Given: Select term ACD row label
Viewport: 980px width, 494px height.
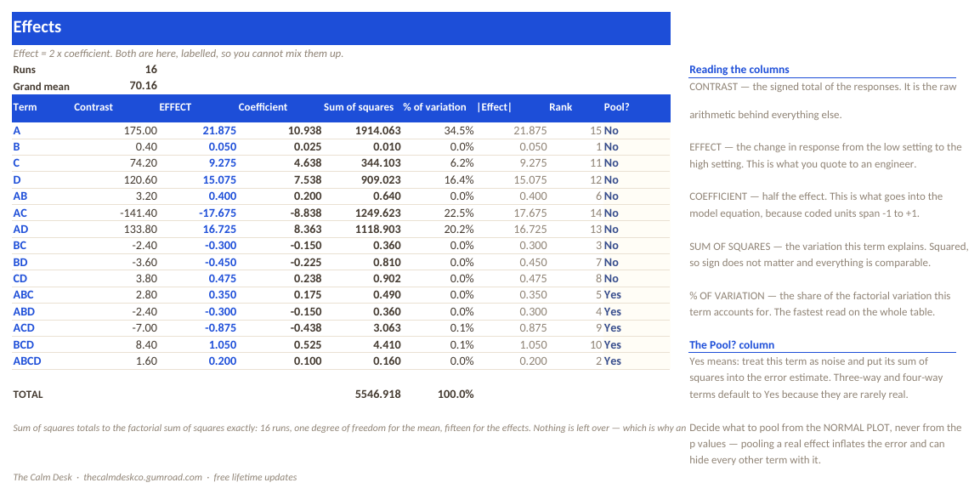Looking at the screenshot, I should 24,328.
